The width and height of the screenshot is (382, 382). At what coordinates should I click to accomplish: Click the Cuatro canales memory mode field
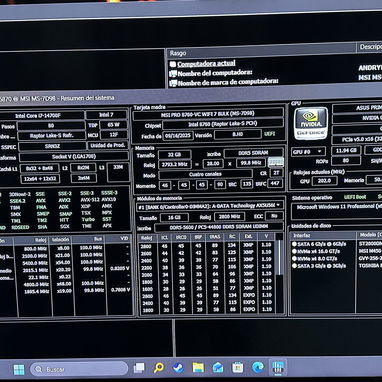pos(205,174)
